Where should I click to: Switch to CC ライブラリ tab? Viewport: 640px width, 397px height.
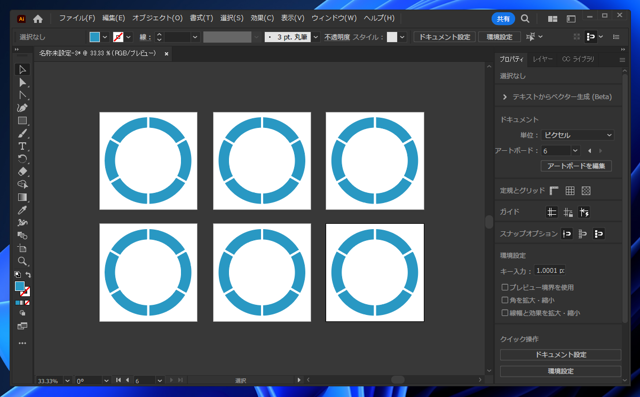[578, 59]
